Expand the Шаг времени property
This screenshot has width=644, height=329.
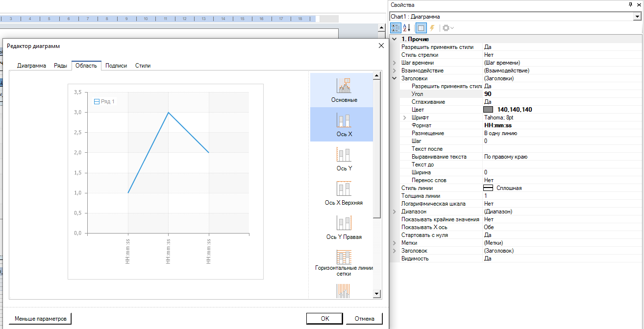395,63
